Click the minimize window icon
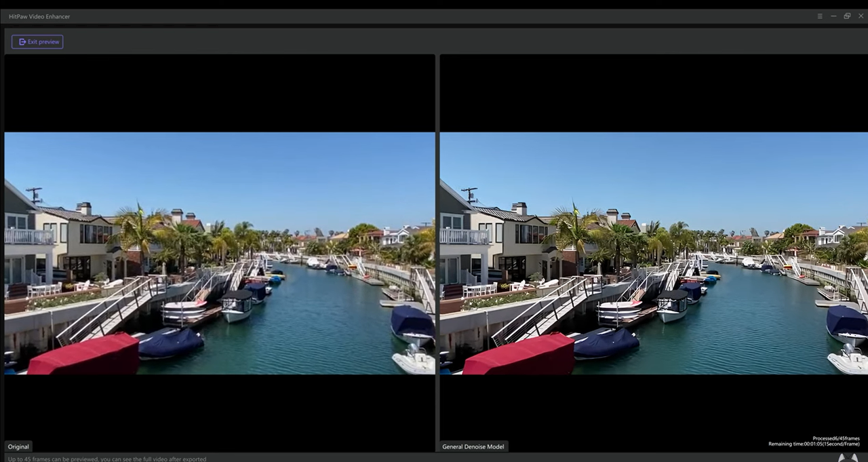Image resolution: width=868 pixels, height=462 pixels. [x=833, y=16]
